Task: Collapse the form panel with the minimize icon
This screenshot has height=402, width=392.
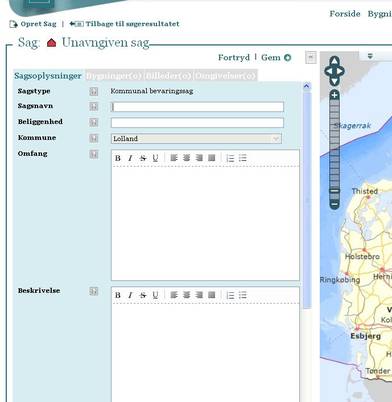Action: click(310, 57)
